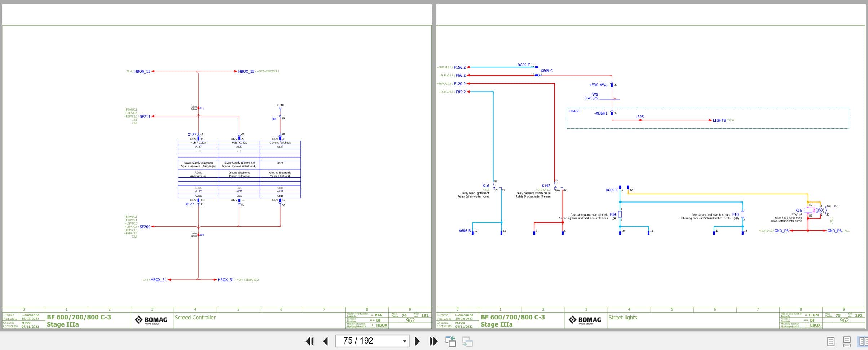Switch to single page view icon
868x350 pixels.
[x=832, y=341]
